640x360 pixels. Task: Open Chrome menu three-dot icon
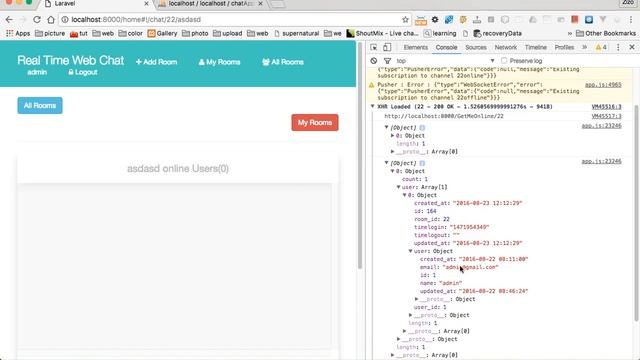[631, 20]
